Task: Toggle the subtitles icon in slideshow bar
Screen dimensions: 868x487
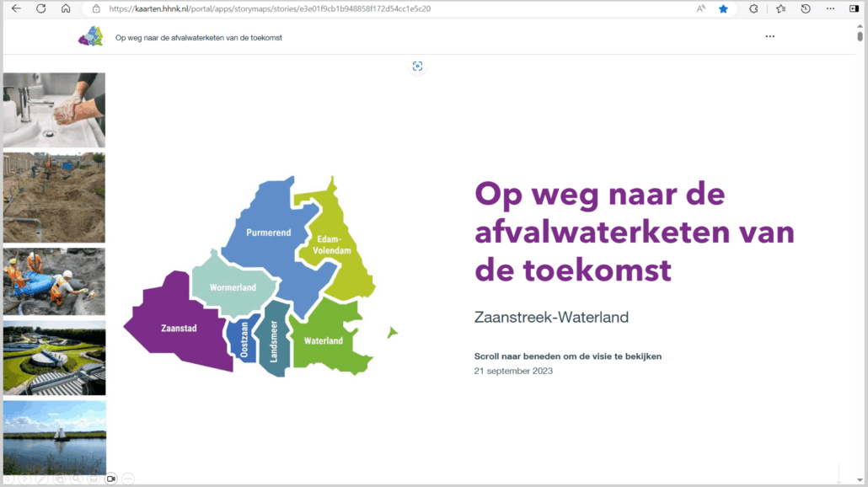Action: 94,479
